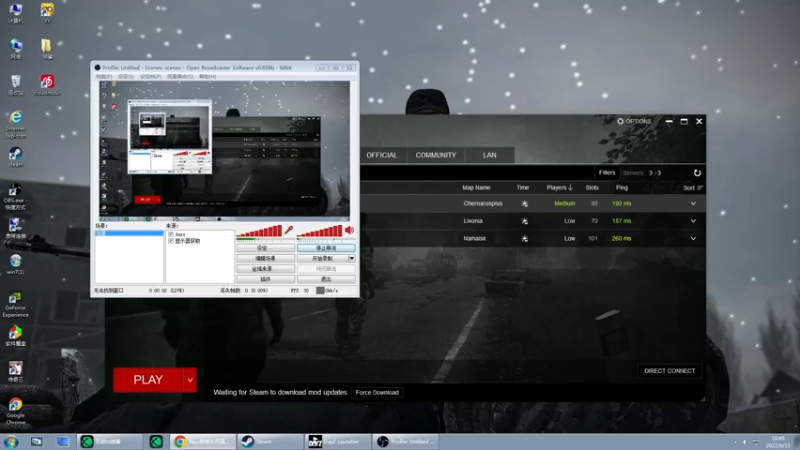Select the highlighted scene in OBS scene list
The image size is (800, 450).
pos(129,233)
